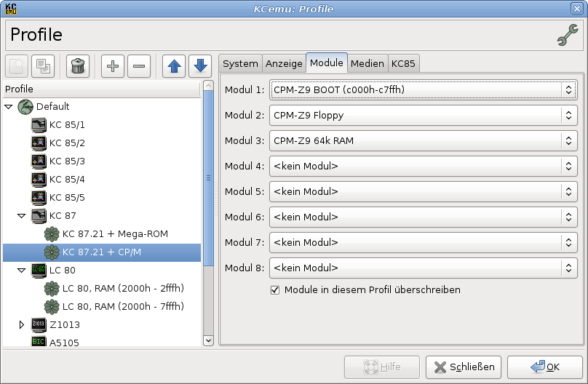Click the flower icon for KC 87.21 + CP/M
Viewport: 588px width, 384px height.
click(x=52, y=252)
